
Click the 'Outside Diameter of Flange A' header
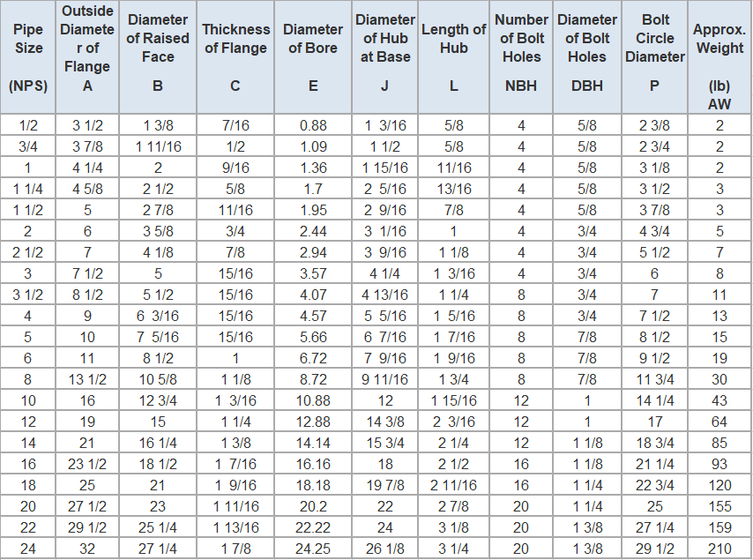click(x=87, y=57)
